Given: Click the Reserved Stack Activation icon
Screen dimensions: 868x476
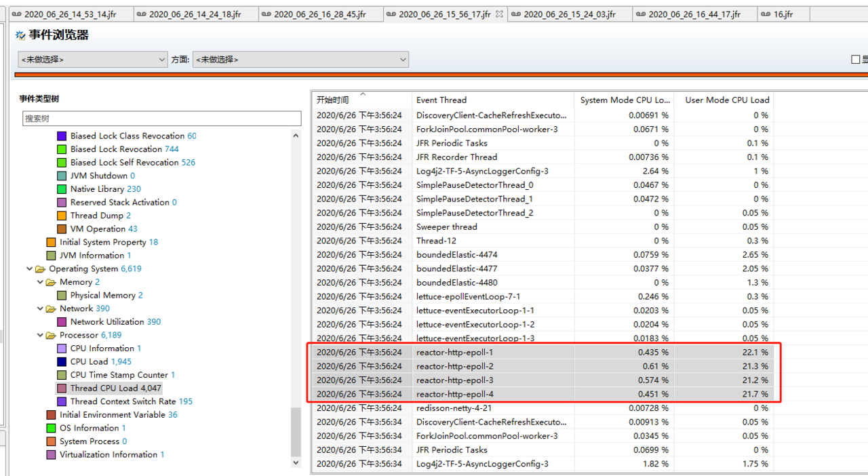Looking at the screenshot, I should point(62,203).
